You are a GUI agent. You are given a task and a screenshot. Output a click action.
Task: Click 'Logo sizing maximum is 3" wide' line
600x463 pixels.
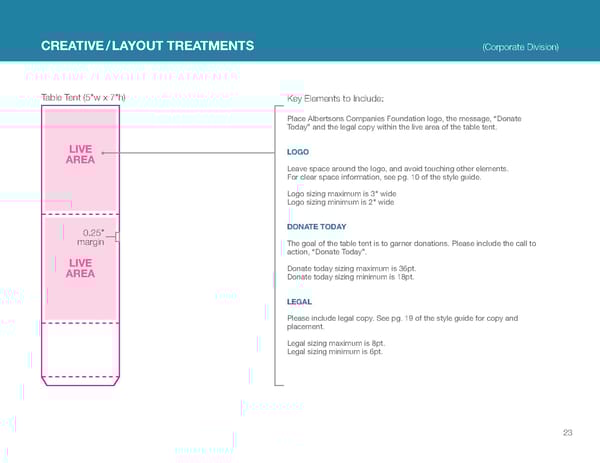tap(340, 194)
